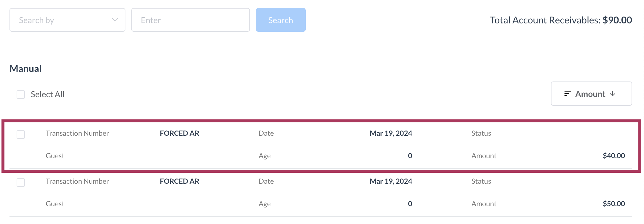This screenshot has width=644, height=224.
Task: Select the Manual section heading
Action: tap(25, 68)
